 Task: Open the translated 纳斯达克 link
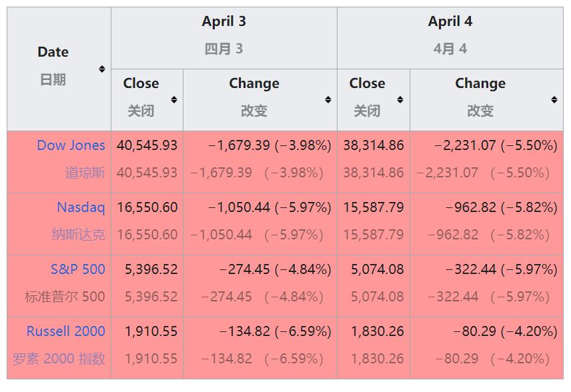click(78, 235)
